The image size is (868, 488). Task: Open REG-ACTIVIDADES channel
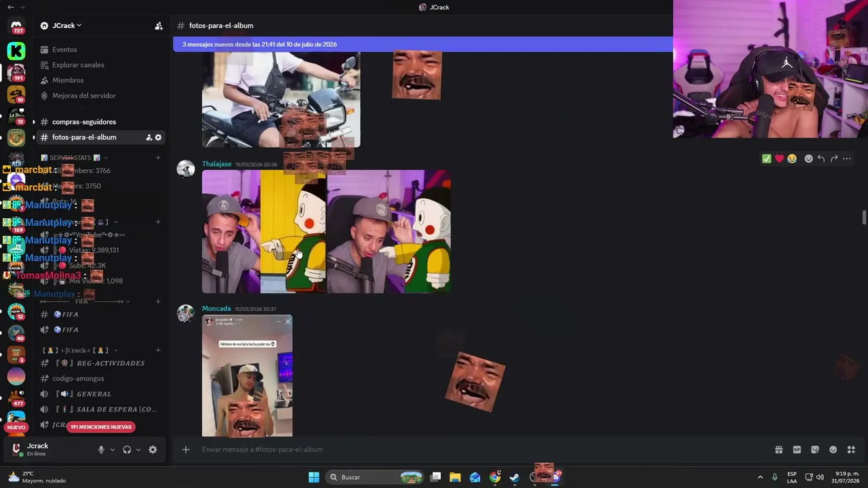(x=102, y=363)
